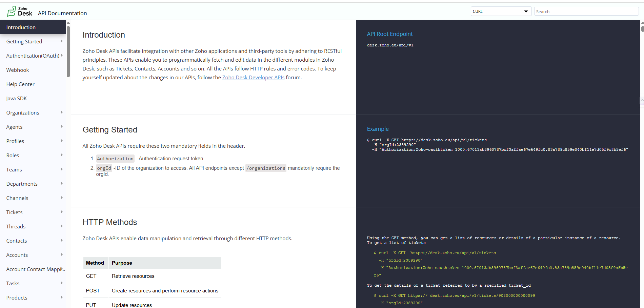Viewport: 644px width, 308px height.
Task: Expand the Departments sidebar arrow
Action: tap(62, 183)
